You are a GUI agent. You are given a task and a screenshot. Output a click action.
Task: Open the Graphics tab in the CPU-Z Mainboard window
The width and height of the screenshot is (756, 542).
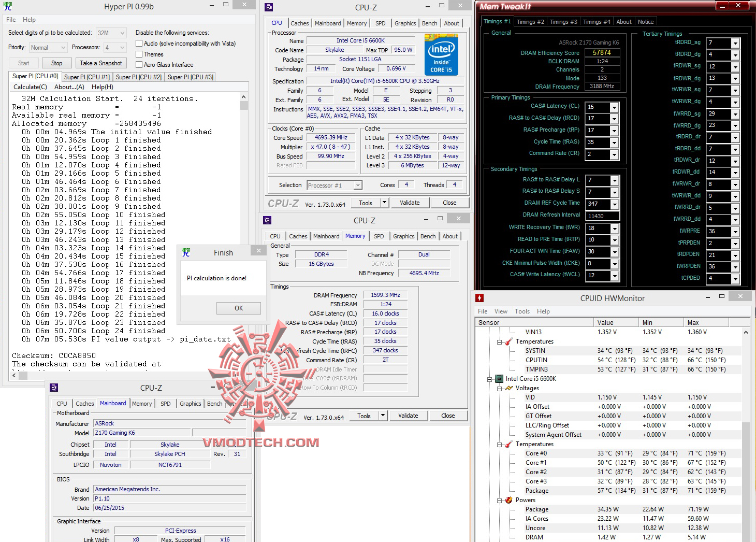coord(191,404)
